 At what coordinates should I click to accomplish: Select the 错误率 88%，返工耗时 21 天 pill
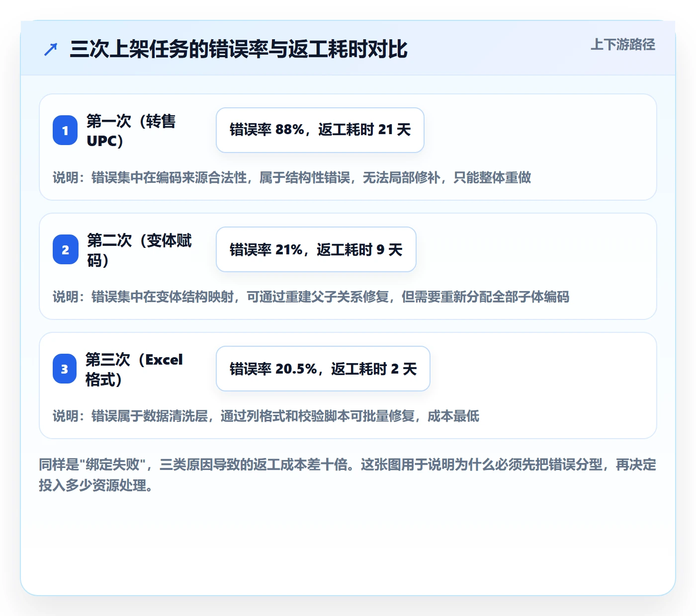coord(320,130)
